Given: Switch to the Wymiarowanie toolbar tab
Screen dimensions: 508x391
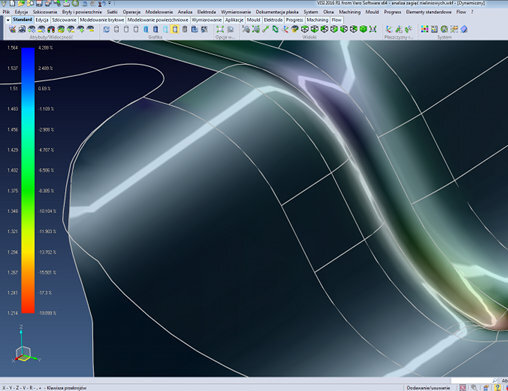Looking at the screenshot, I should pyautogui.click(x=207, y=20).
